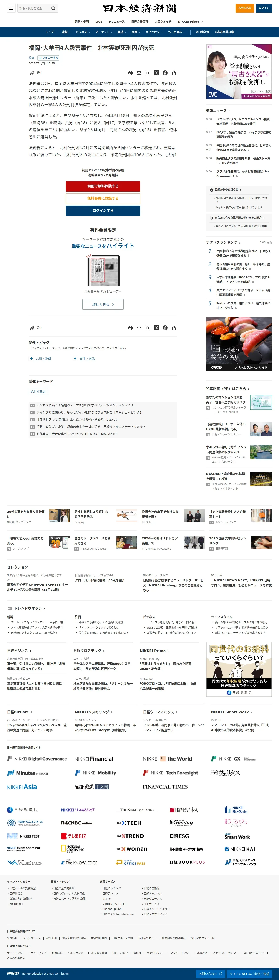Share on note using the icon above 関連トピック
This screenshot has height=980, width=279.
[148, 328]
